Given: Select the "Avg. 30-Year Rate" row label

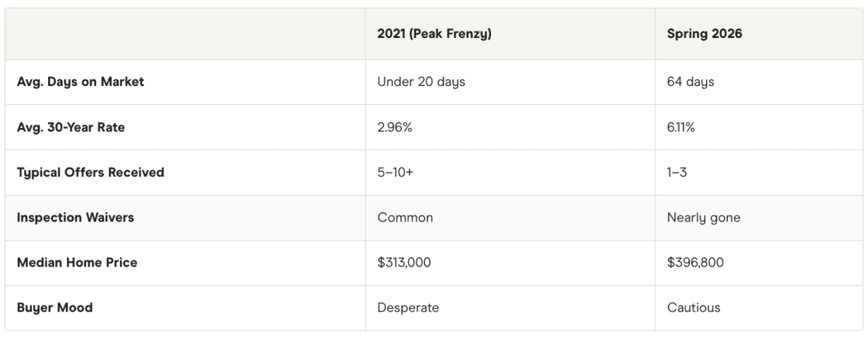Looking at the screenshot, I should [71, 127].
